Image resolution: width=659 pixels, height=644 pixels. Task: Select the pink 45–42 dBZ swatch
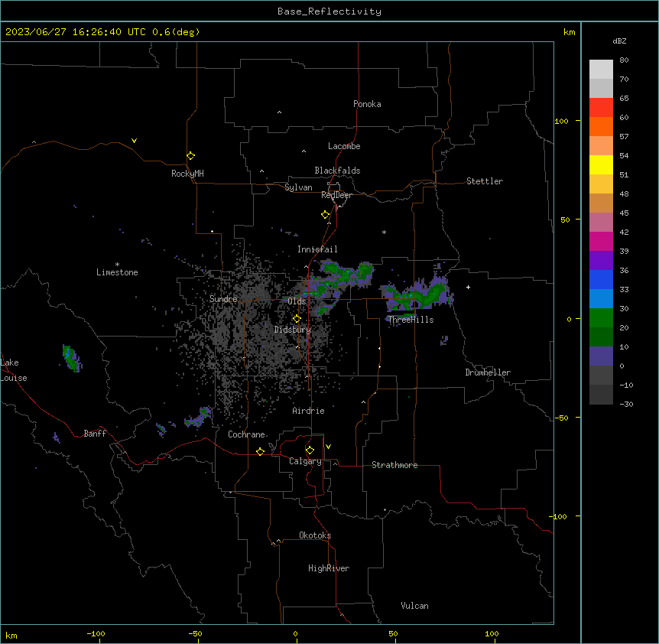[x=601, y=223]
